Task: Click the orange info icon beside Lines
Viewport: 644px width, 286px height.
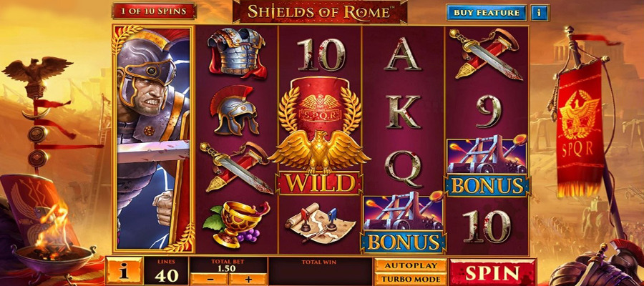Action: pos(124,271)
